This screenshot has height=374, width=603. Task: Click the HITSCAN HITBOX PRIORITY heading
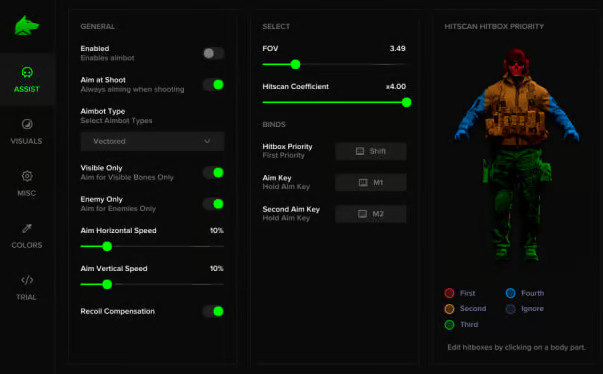click(494, 27)
